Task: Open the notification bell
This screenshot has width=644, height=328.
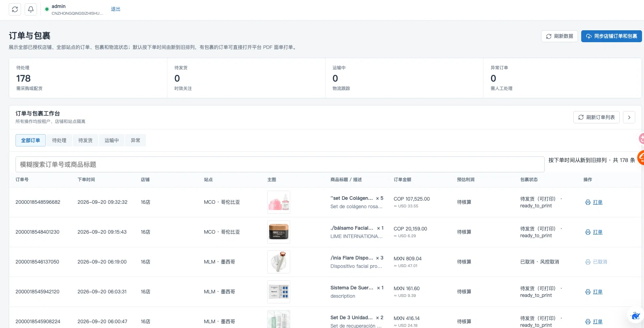Action: coord(31,9)
